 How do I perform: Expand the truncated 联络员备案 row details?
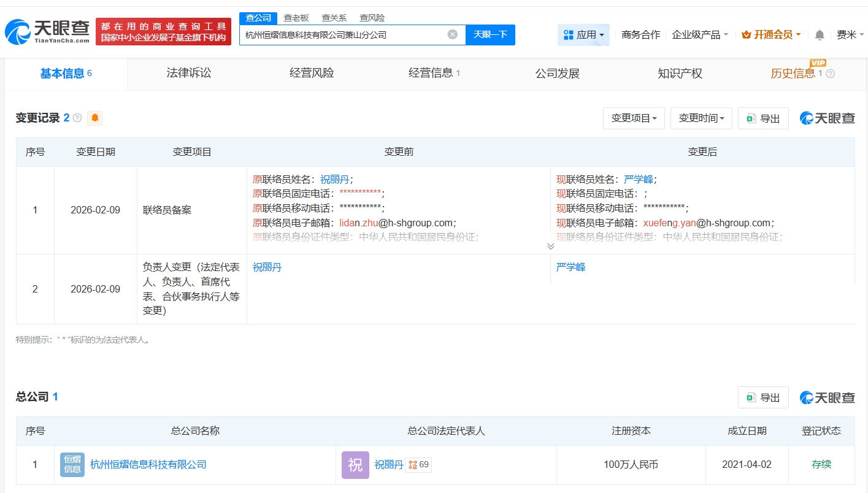point(550,246)
